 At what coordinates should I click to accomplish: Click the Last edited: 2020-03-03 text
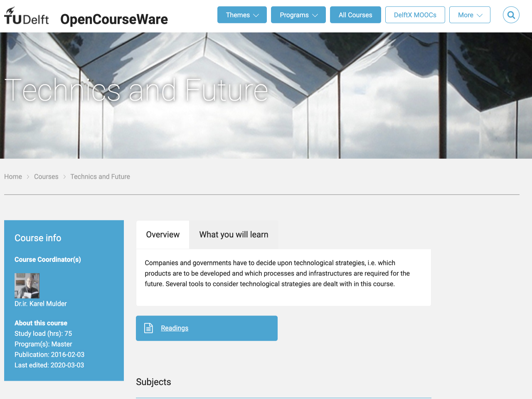(x=49, y=365)
